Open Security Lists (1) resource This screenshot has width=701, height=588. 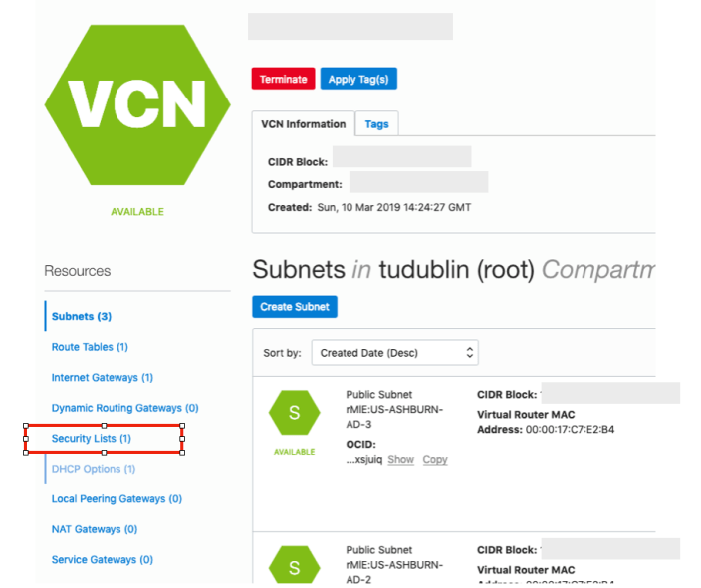92,439
